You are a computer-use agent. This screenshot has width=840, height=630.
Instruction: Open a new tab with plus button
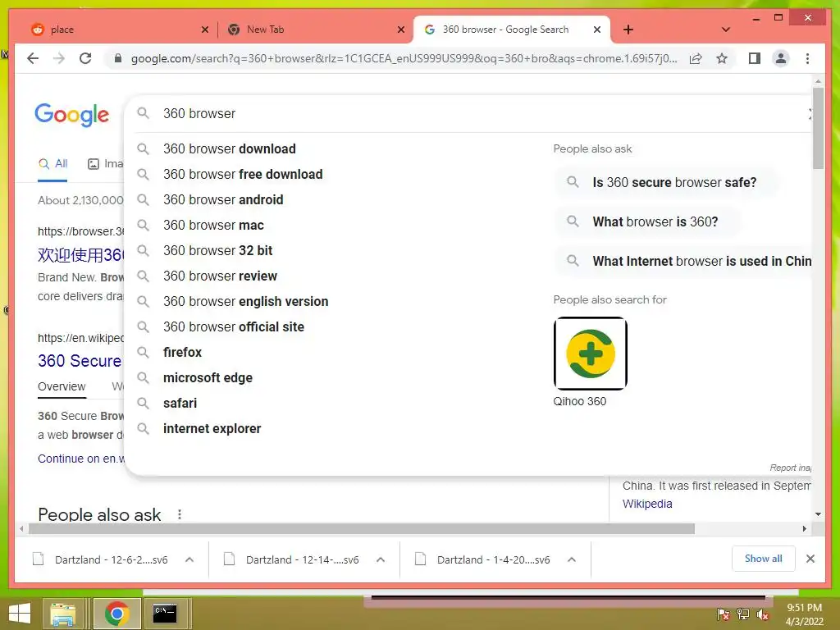point(628,30)
